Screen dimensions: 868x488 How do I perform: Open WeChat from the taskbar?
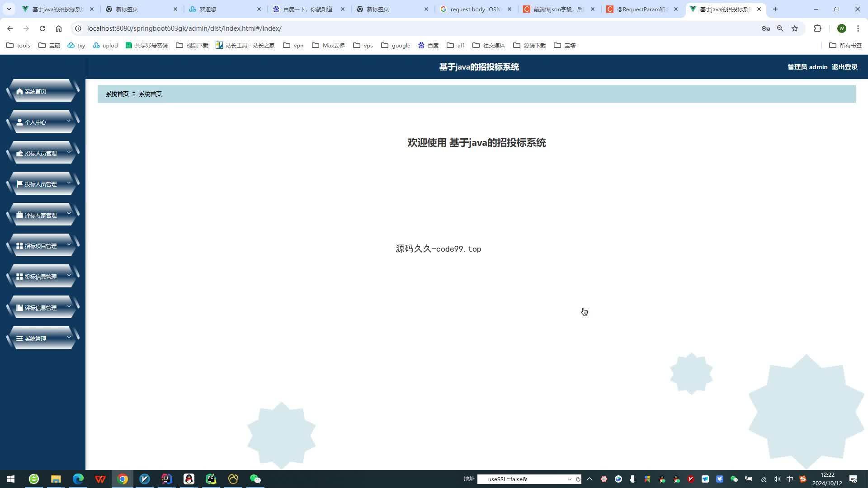click(255, 479)
